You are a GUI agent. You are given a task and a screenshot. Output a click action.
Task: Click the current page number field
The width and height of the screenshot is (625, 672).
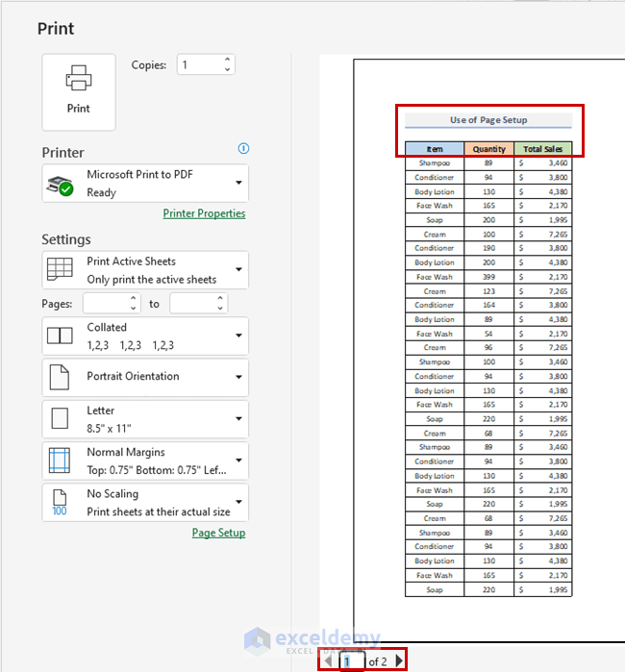click(x=352, y=661)
